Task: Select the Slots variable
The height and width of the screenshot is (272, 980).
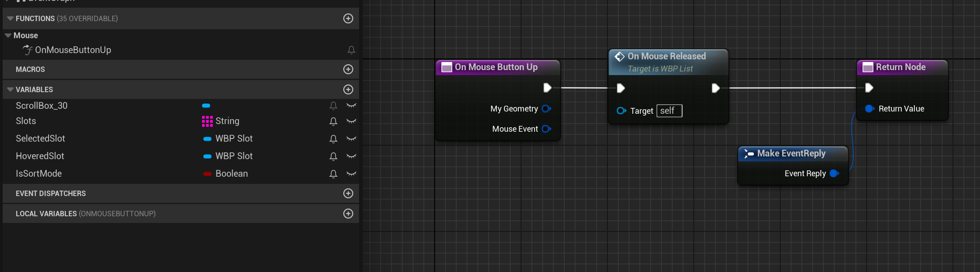Action: [x=26, y=121]
